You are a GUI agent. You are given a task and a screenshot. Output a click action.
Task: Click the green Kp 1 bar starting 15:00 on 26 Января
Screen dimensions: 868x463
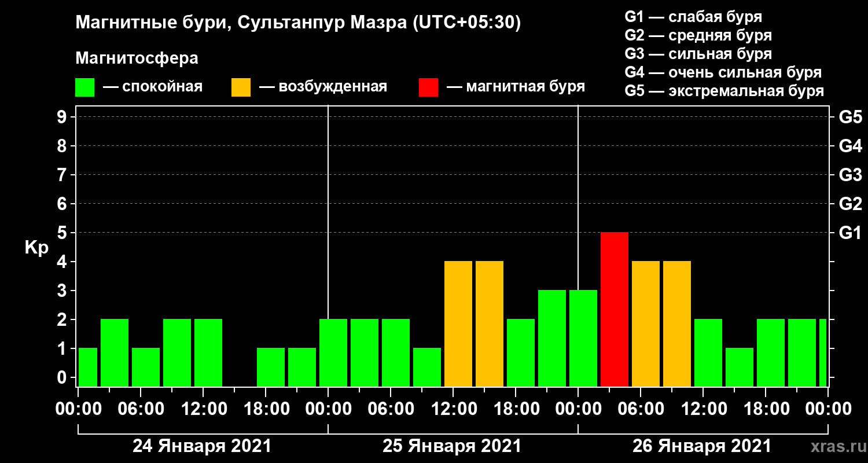coord(740,368)
